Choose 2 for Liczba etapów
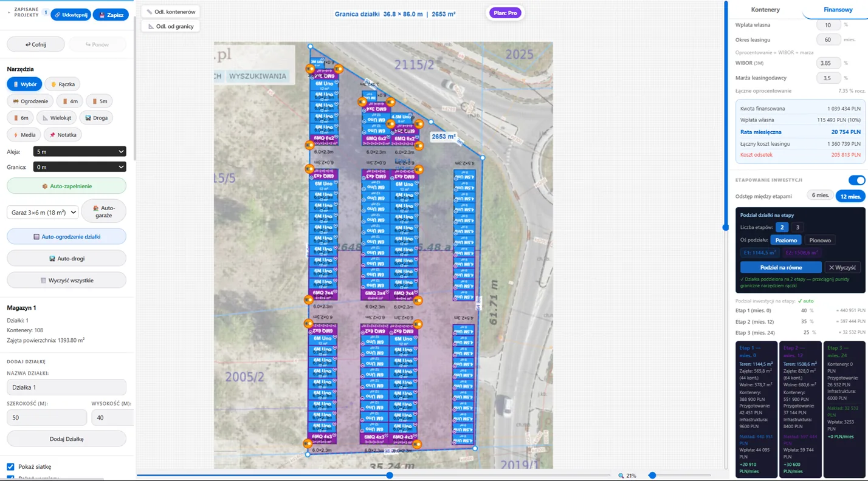This screenshot has width=868, height=481. [x=782, y=227]
